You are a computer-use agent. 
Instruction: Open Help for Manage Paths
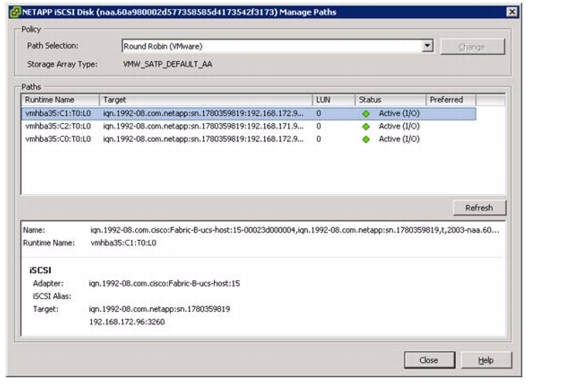pyautogui.click(x=486, y=360)
